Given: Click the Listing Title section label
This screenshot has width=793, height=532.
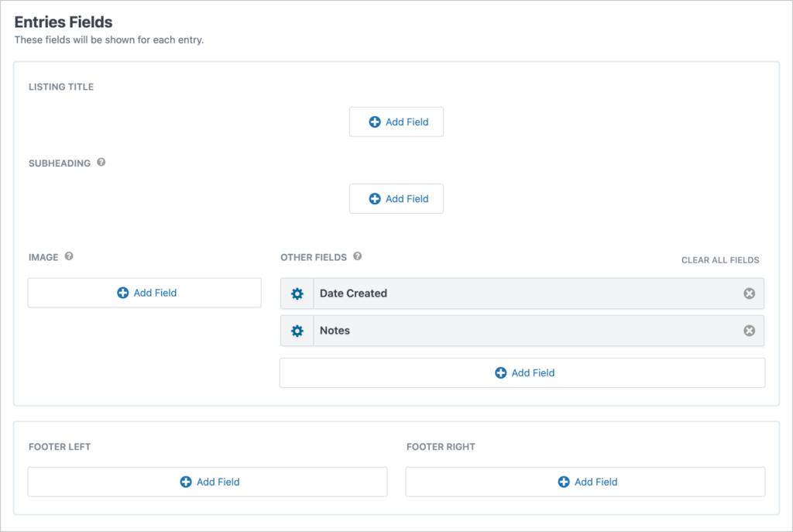Looking at the screenshot, I should [61, 87].
